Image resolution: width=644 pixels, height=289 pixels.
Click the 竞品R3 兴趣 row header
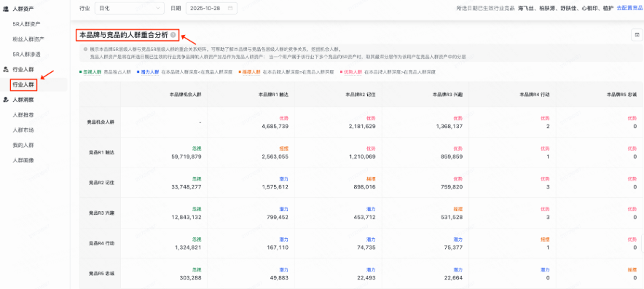click(101, 213)
